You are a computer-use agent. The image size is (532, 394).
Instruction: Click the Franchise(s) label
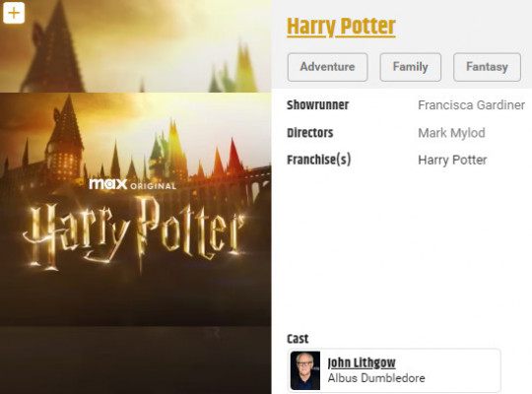tap(319, 160)
